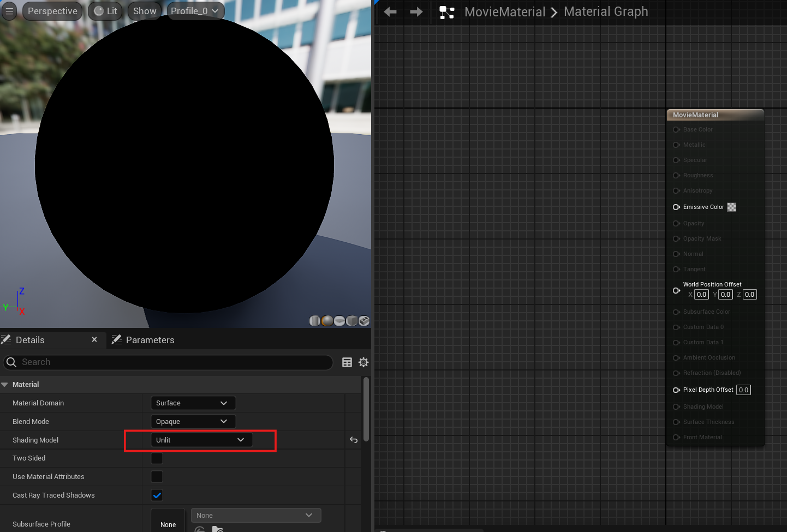Click the hierarchy icon beside MovieMaterial breadcrumb
Image resolution: width=787 pixels, height=532 pixels.
(x=447, y=11)
